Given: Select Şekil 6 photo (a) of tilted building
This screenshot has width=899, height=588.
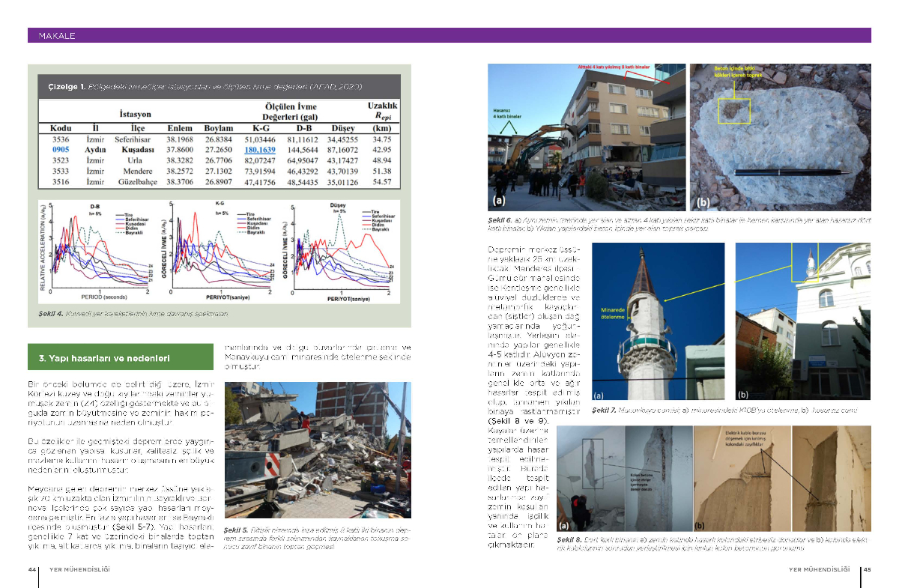Looking at the screenshot, I should pyautogui.click(x=587, y=136).
